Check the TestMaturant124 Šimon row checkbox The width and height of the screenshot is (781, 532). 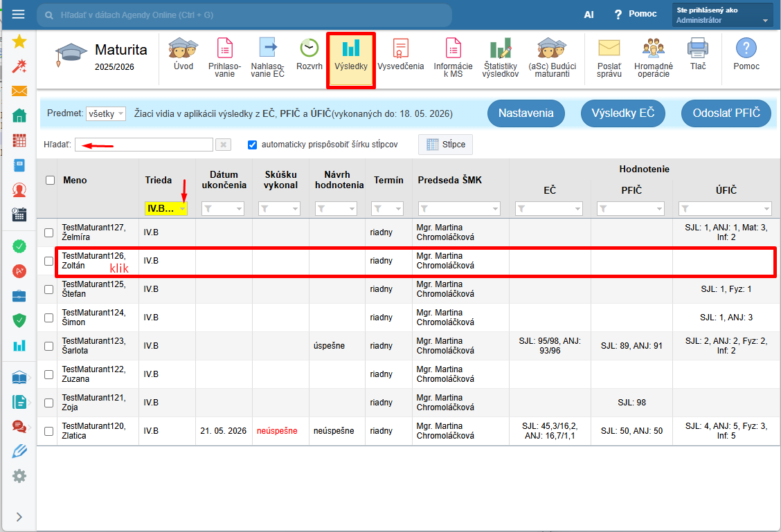click(x=48, y=318)
